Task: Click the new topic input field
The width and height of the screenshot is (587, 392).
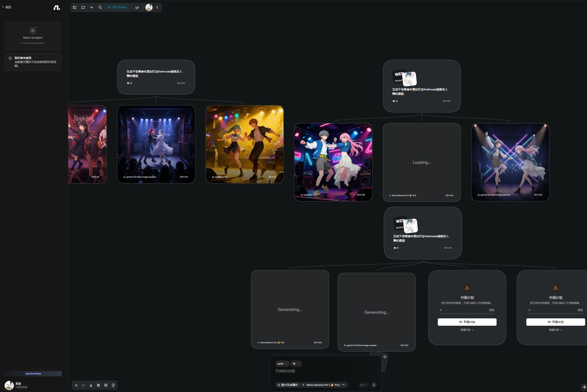Action: (x=324, y=371)
